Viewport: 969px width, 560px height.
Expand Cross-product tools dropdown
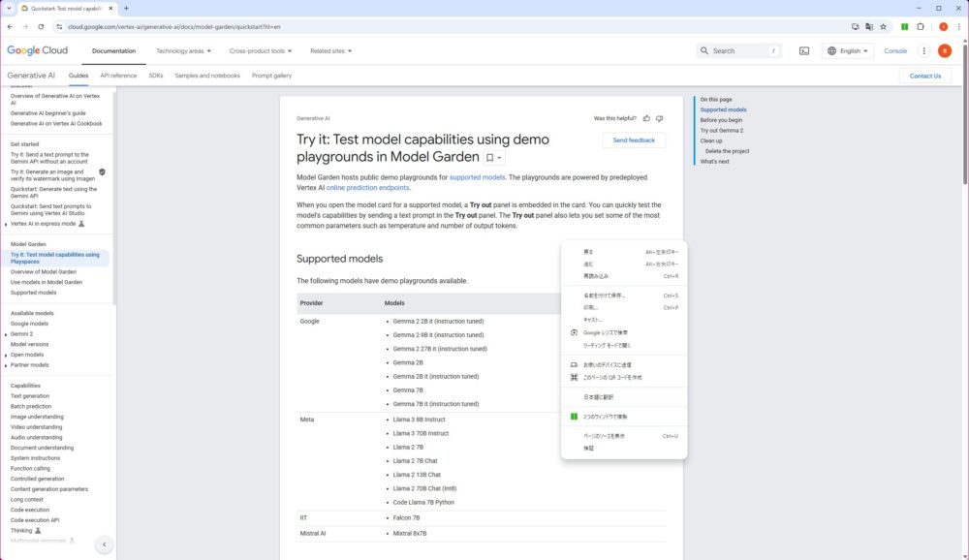260,50
